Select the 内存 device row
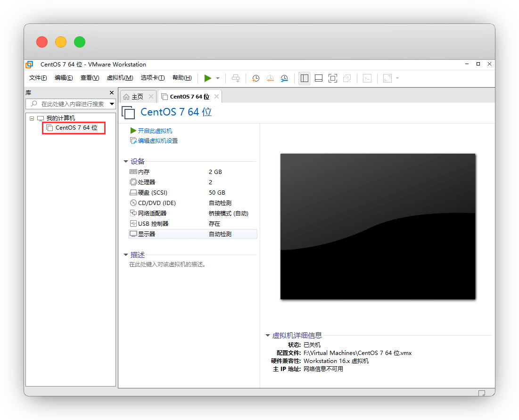 pos(192,172)
